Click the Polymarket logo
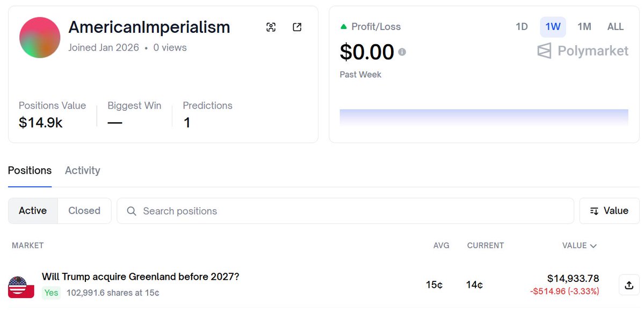 click(582, 51)
